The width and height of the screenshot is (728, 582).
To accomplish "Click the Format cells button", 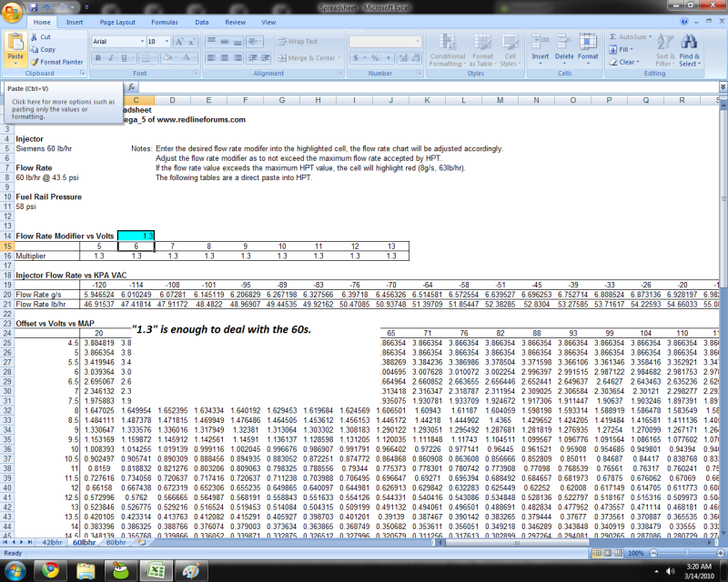I will point(588,50).
